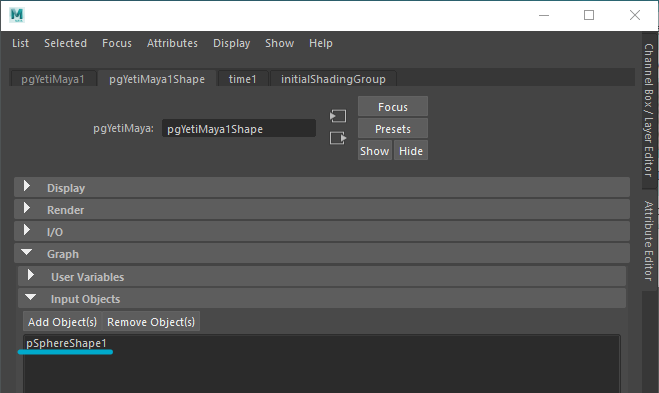Open the Display menu in menu bar
Image resolution: width=659 pixels, height=393 pixels.
pyautogui.click(x=232, y=43)
